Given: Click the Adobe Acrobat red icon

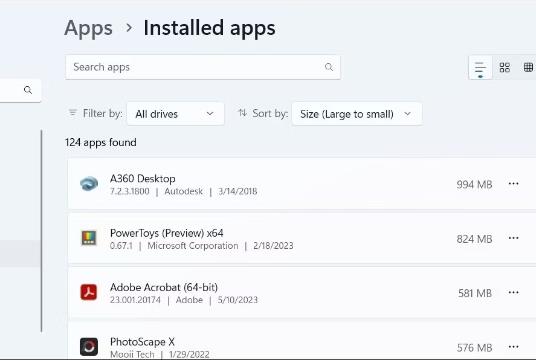Looking at the screenshot, I should tap(89, 292).
